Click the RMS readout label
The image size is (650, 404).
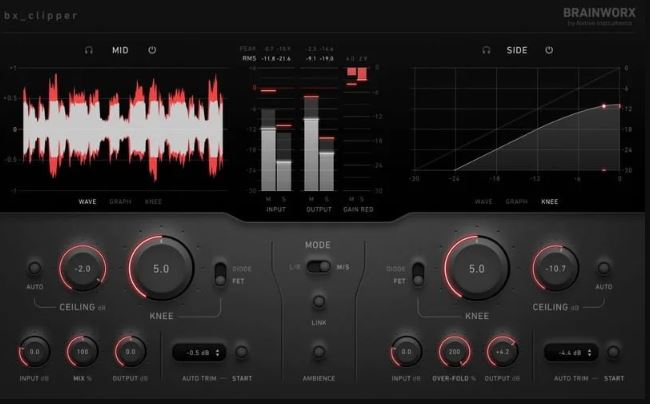pos(249,59)
